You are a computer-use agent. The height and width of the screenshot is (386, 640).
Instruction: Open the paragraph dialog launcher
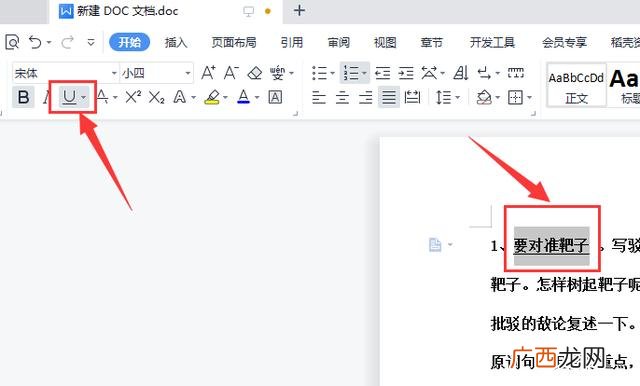click(533, 113)
